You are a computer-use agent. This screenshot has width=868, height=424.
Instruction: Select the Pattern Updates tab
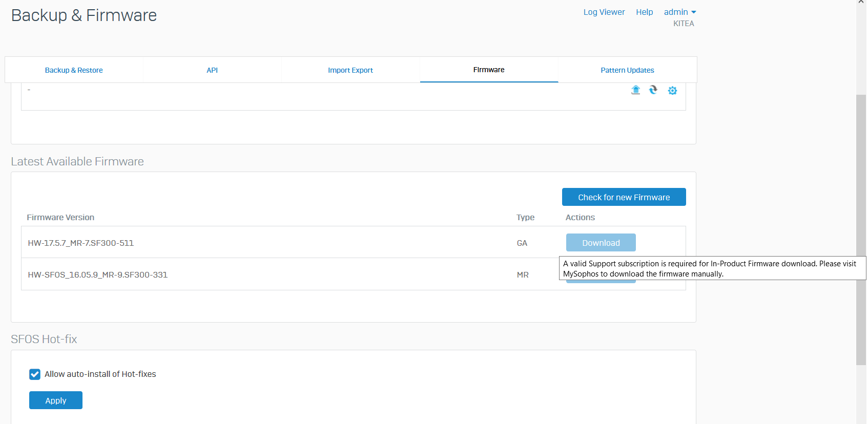pos(627,70)
